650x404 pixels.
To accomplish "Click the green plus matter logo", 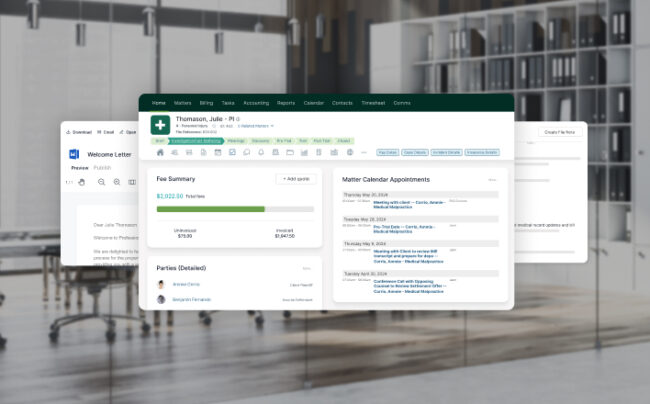I will (160, 124).
